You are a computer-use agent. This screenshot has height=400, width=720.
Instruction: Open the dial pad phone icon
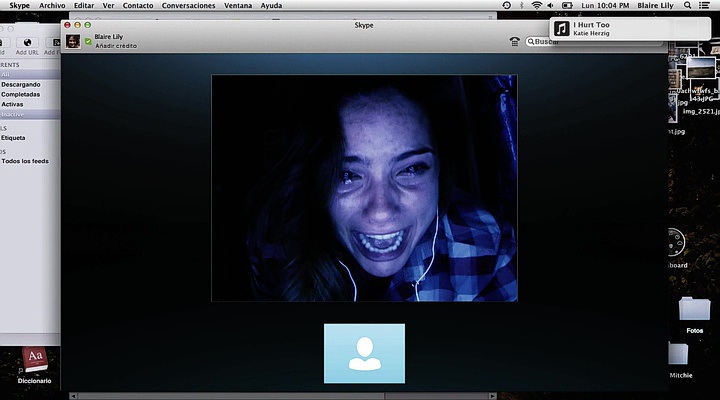click(514, 42)
